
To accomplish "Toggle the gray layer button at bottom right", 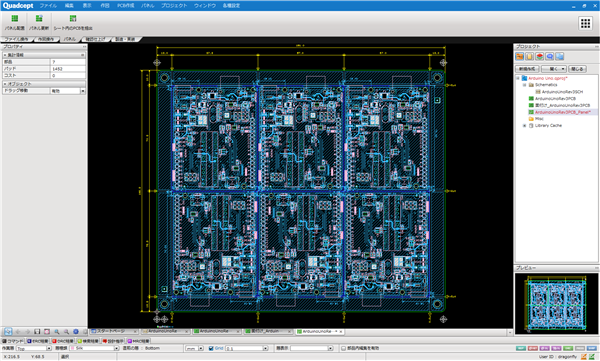I will 580,348.
